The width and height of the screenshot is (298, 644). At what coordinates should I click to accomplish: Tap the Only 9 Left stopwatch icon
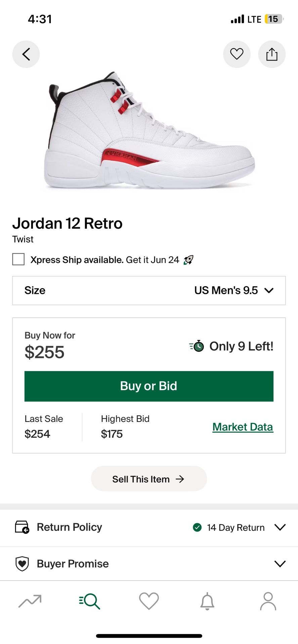[197, 346]
